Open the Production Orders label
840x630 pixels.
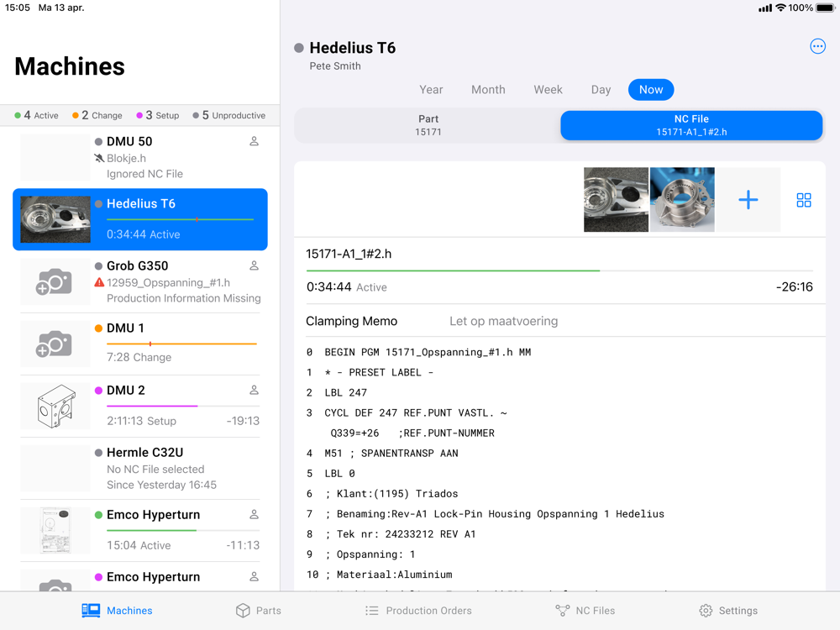point(428,611)
